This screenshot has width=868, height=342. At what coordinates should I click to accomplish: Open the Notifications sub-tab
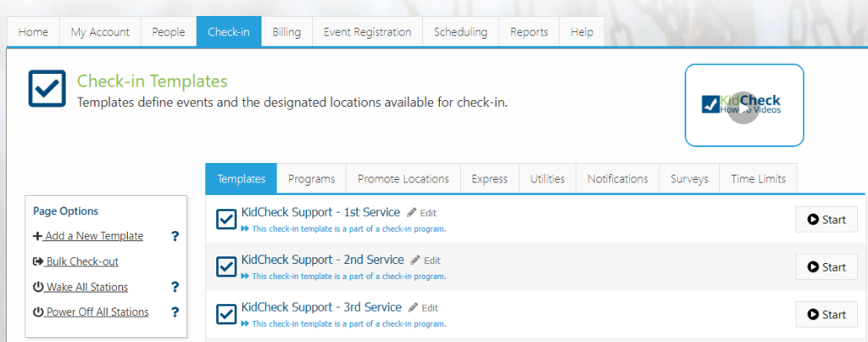tap(618, 179)
